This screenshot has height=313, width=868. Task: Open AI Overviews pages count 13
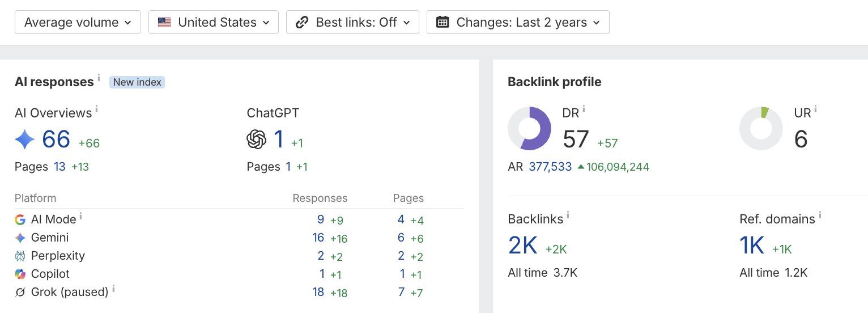pos(59,167)
